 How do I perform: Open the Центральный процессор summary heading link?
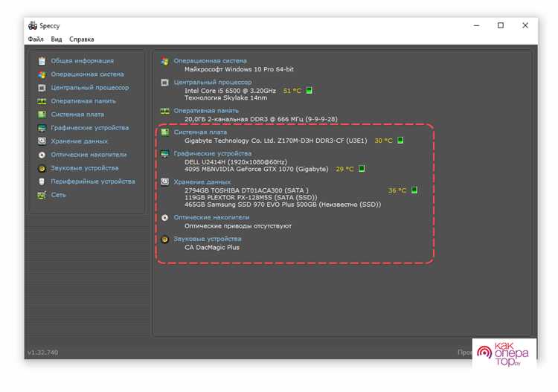pyautogui.click(x=213, y=82)
